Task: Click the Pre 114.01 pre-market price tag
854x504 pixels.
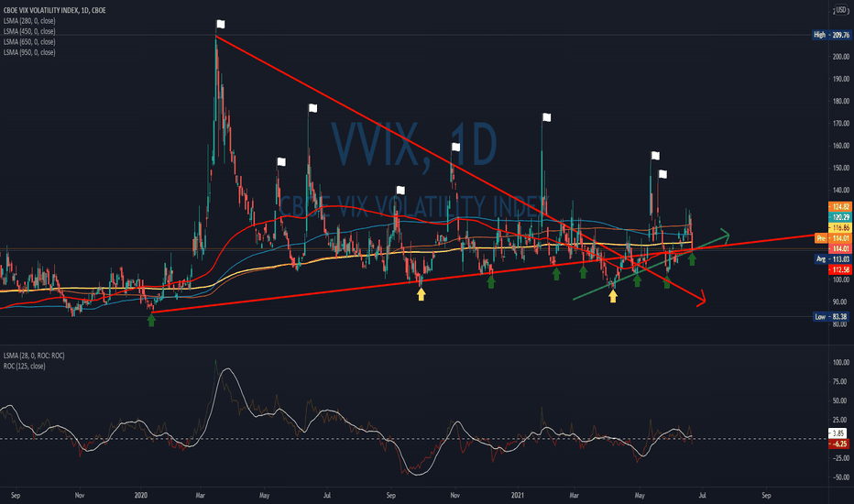Action: 833,238
